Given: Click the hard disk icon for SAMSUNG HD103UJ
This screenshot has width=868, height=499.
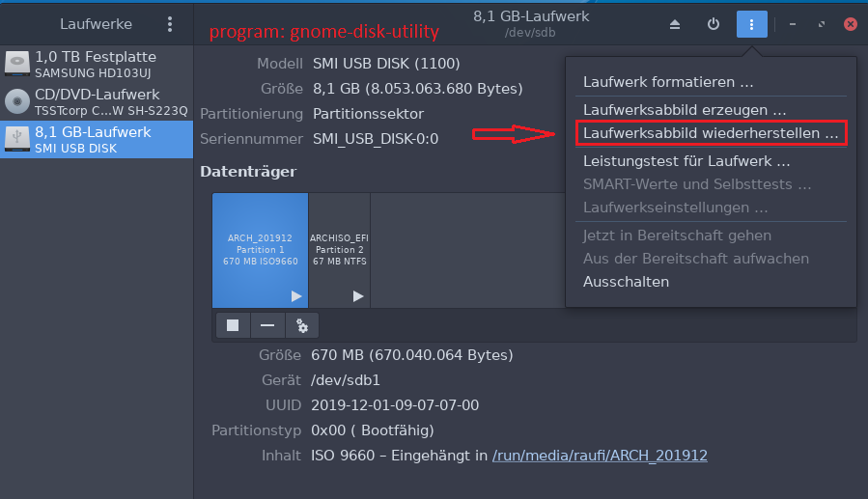Looking at the screenshot, I should [17, 64].
